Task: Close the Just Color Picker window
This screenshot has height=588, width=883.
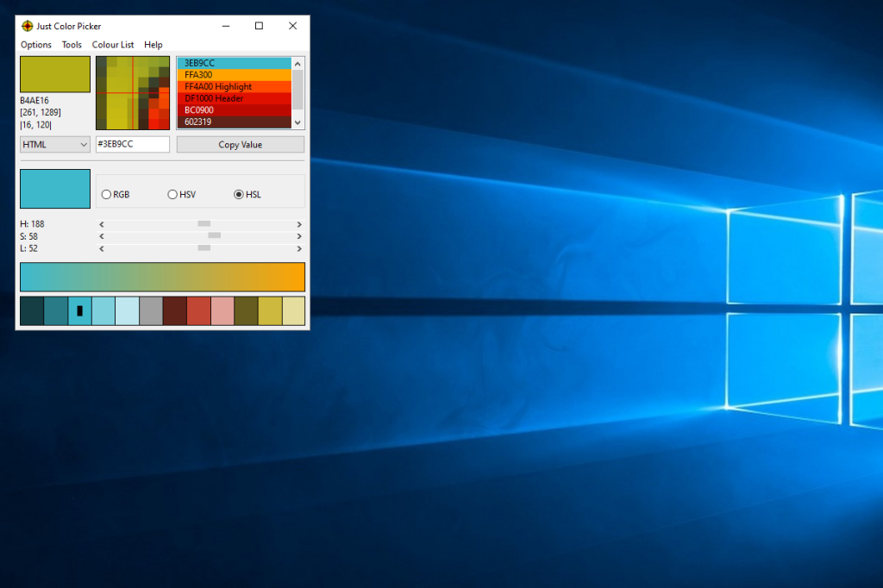Action: (293, 26)
